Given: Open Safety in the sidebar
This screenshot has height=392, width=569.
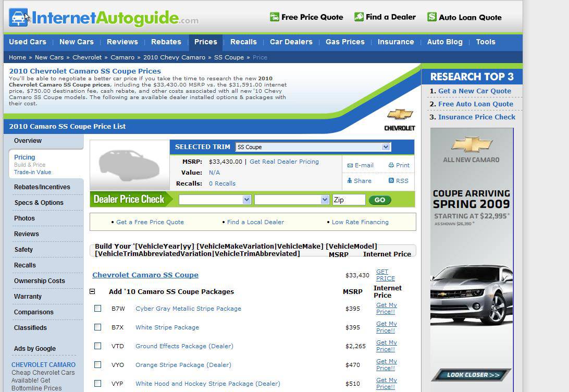Looking at the screenshot, I should tap(23, 249).
